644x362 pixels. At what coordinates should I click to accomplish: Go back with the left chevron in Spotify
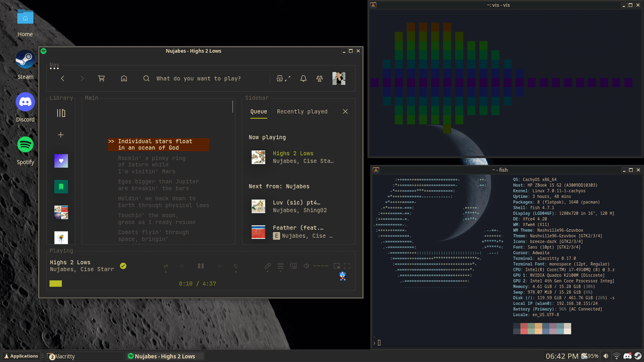pos(63,79)
